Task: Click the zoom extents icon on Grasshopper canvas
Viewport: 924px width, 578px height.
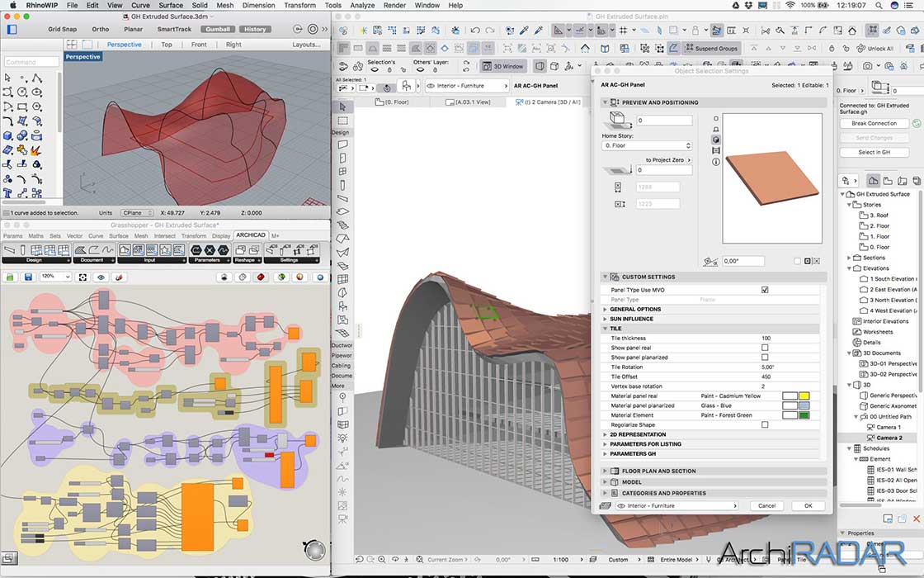Action: coord(82,277)
